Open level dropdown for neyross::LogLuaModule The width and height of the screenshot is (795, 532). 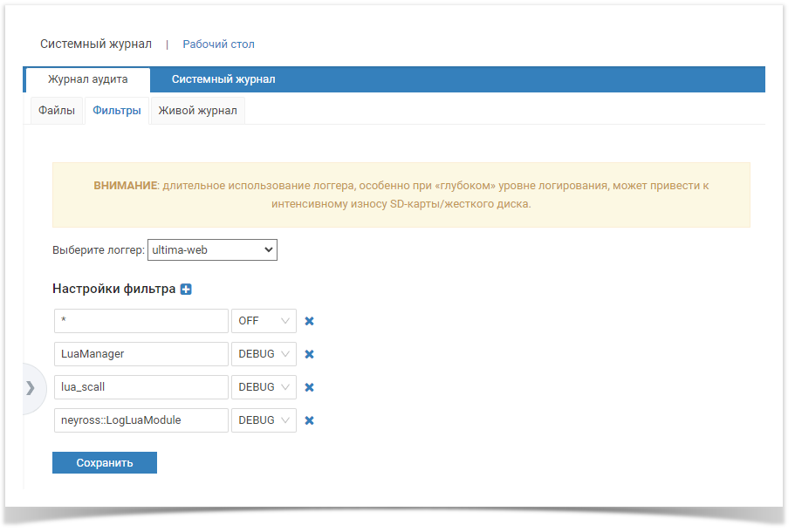tap(264, 420)
